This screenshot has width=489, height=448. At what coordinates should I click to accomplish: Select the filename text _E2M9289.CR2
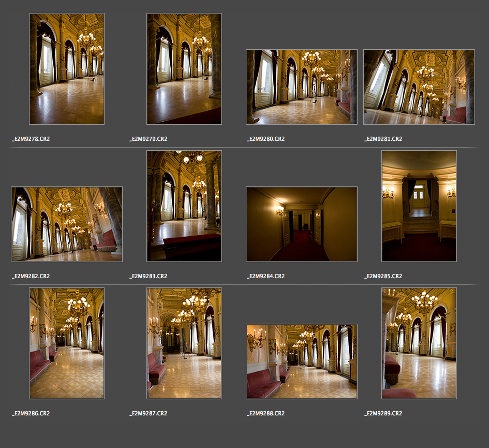[383, 413]
